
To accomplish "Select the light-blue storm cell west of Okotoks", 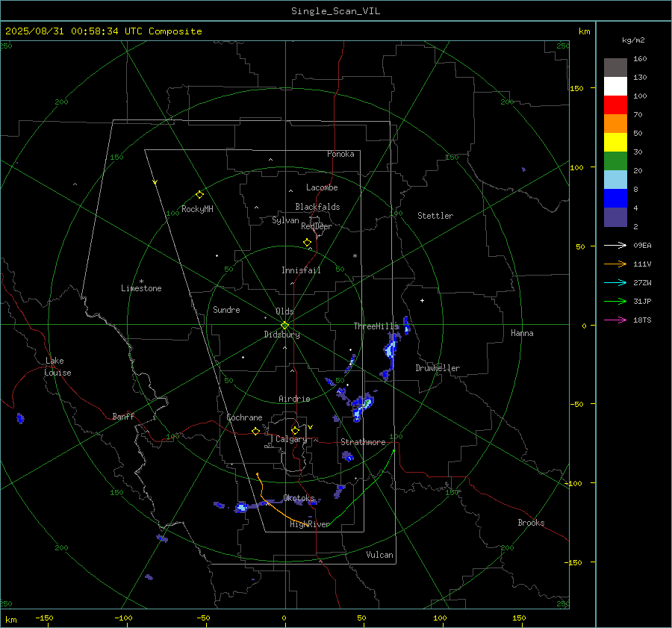I will click(x=241, y=508).
